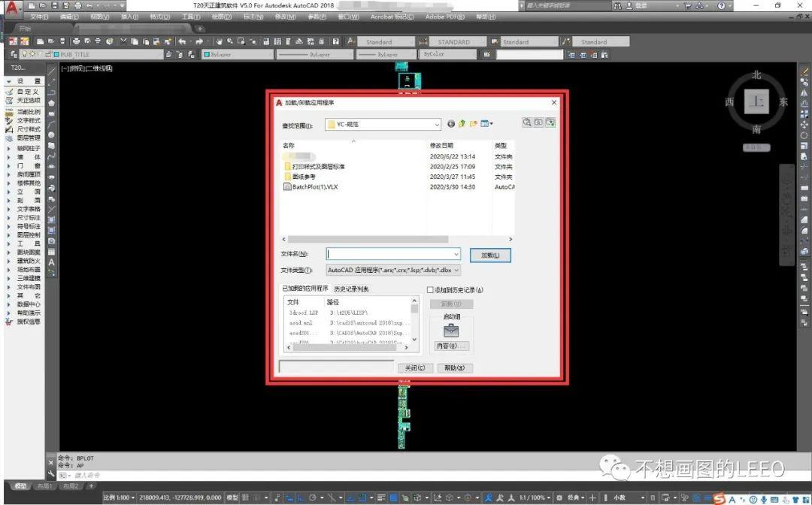Click the Print icon in the standard toolbar
This screenshot has height=505, width=812.
(x=77, y=41)
